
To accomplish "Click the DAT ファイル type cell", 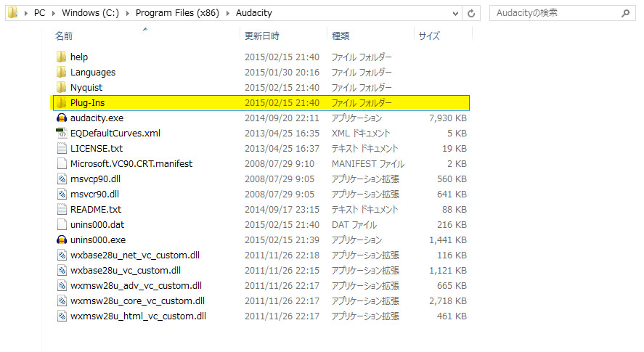I will (x=354, y=225).
